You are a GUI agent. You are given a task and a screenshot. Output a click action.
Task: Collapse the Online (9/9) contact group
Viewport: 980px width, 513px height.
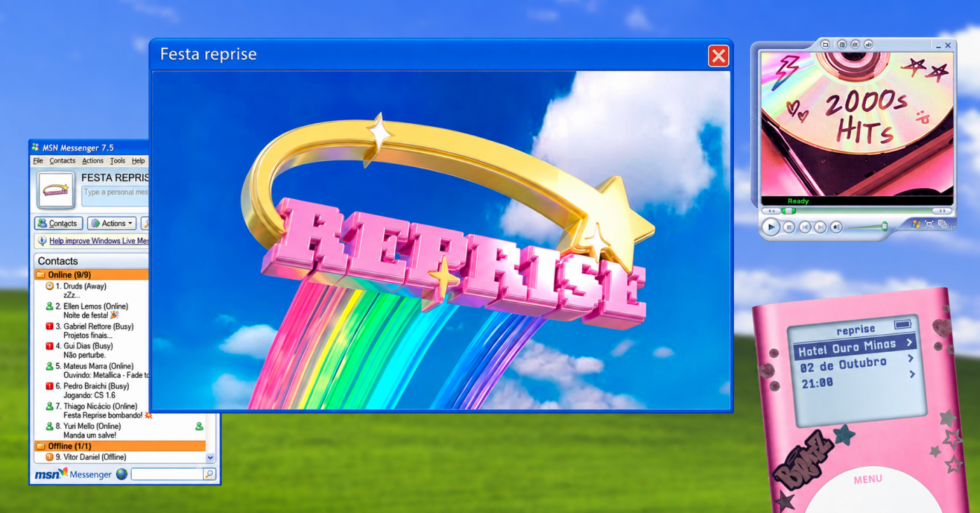pyautogui.click(x=91, y=275)
